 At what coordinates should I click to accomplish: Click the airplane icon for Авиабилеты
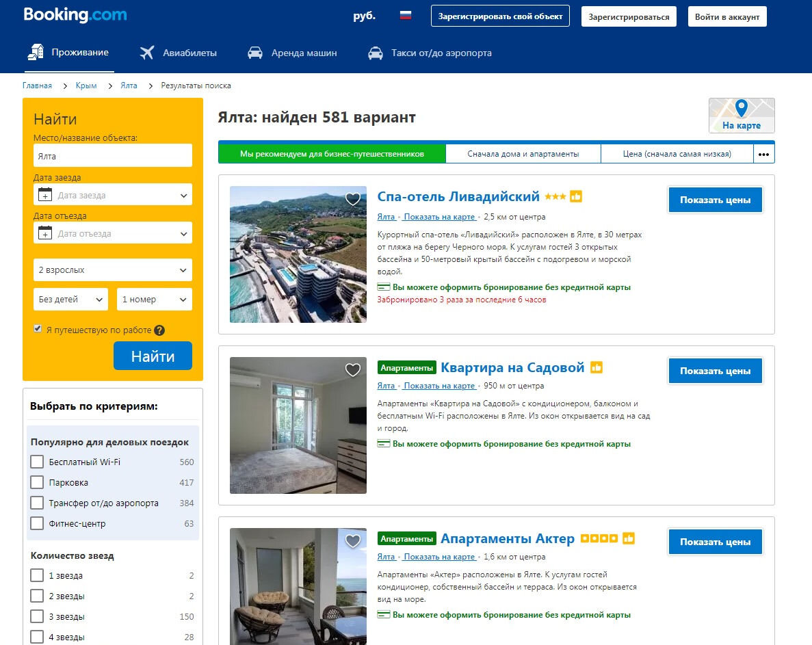(x=147, y=53)
